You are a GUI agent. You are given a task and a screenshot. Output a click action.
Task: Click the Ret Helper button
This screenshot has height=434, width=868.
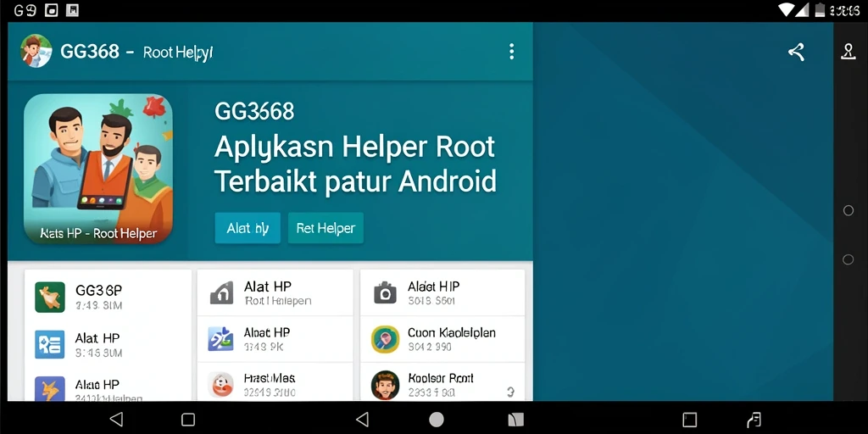pyautogui.click(x=325, y=228)
